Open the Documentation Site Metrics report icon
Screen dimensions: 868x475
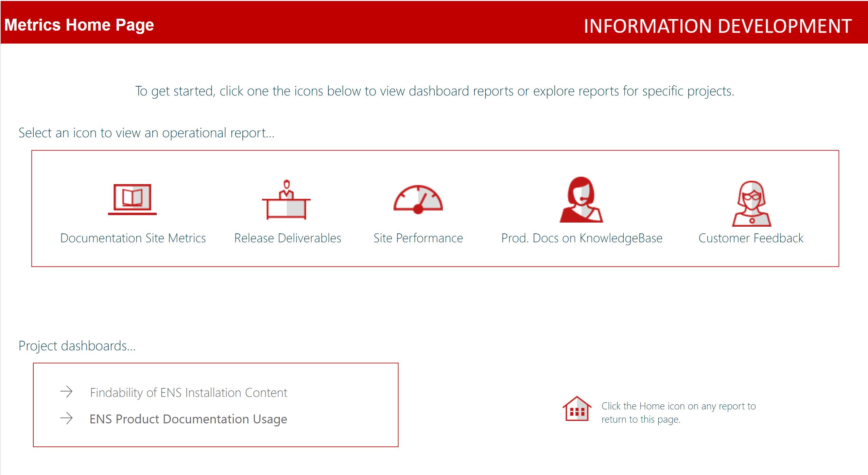[133, 201]
